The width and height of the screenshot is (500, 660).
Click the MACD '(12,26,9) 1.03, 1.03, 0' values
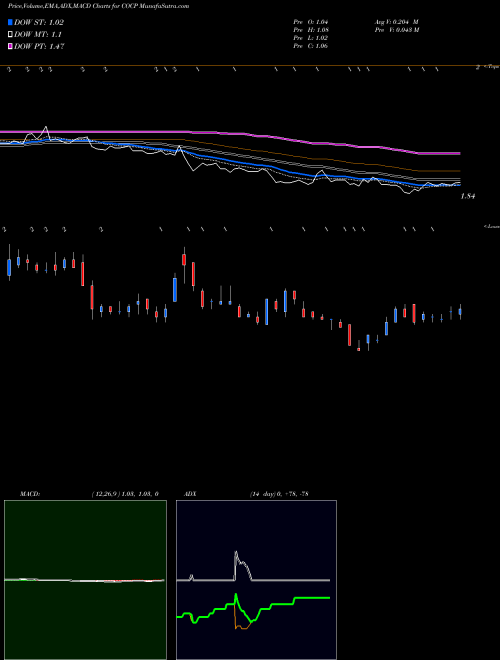tap(125, 494)
